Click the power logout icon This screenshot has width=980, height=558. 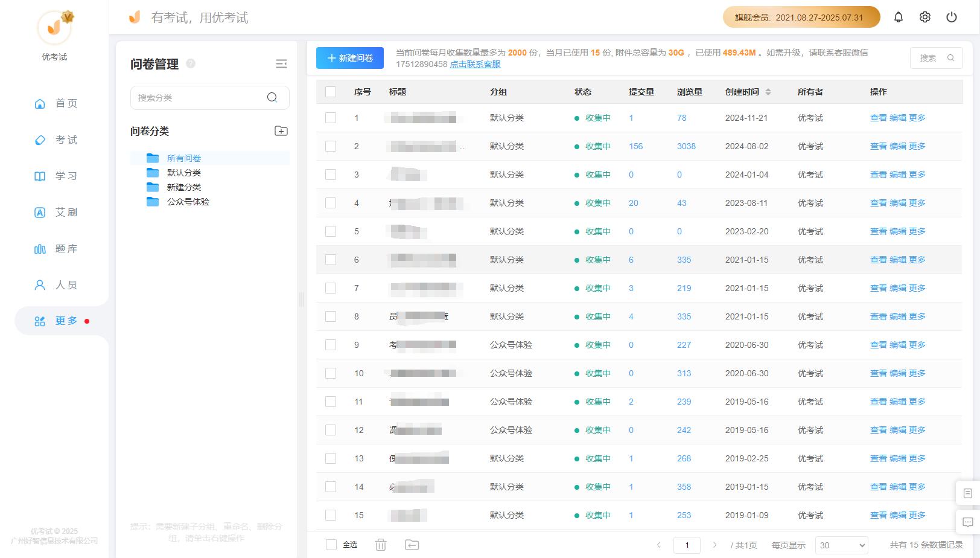(x=952, y=17)
